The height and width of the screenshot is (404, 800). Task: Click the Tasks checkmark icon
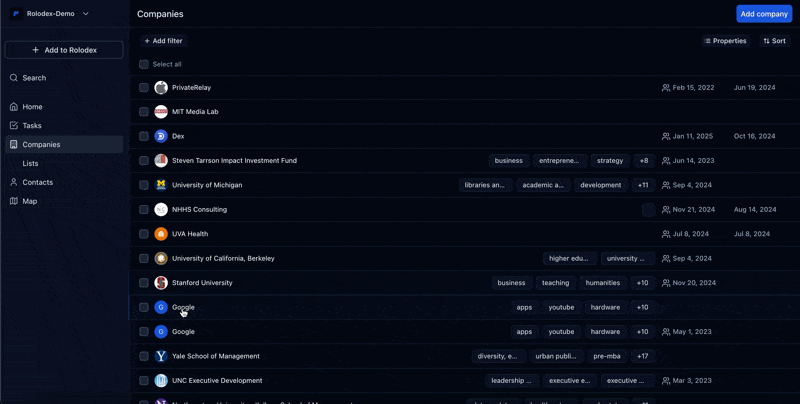pyautogui.click(x=14, y=125)
